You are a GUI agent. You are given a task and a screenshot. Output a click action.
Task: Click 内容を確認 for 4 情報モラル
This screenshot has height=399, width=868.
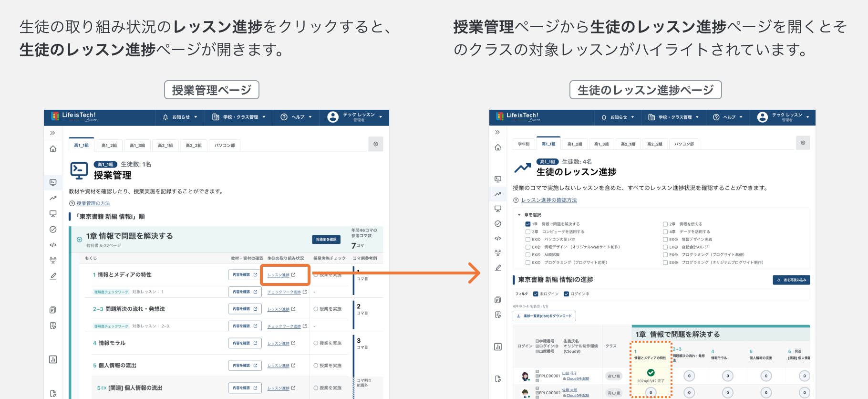click(x=245, y=343)
